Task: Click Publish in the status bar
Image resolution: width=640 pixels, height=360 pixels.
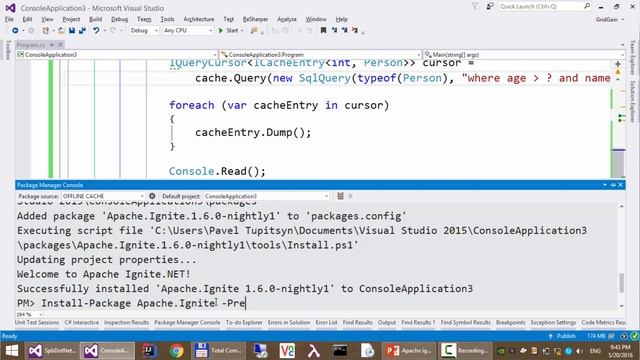Action: 562,336
